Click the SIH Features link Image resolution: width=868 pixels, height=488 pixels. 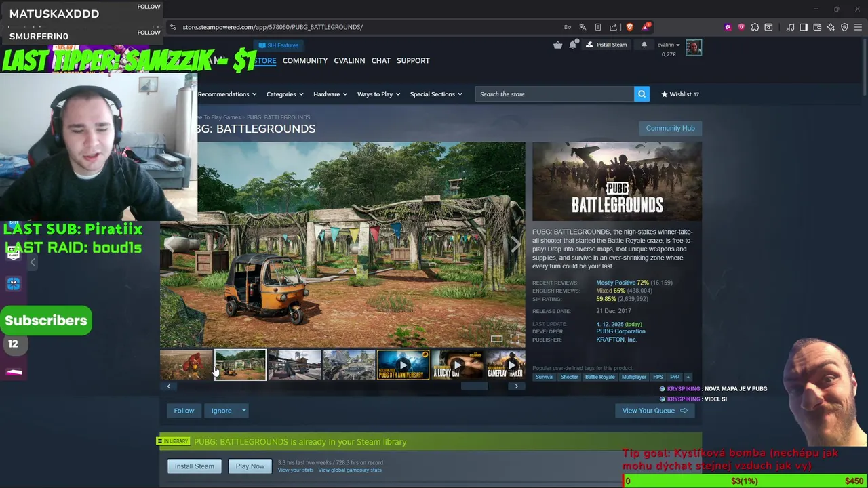279,45
